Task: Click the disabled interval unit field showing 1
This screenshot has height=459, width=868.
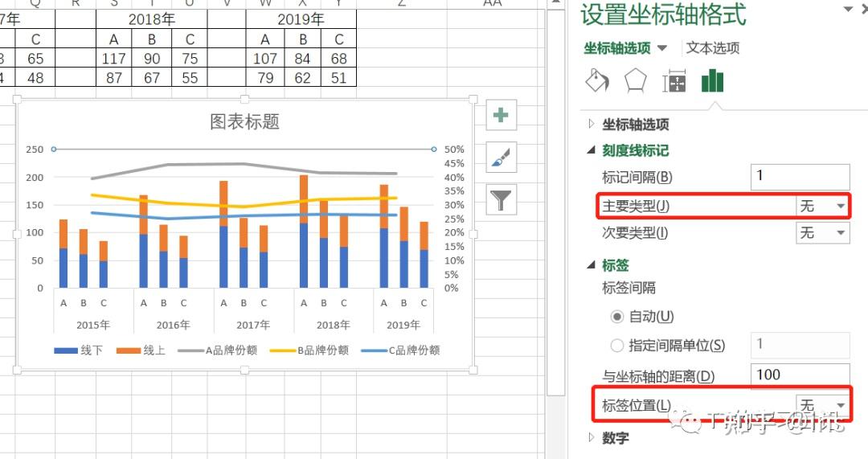Action: (x=800, y=345)
